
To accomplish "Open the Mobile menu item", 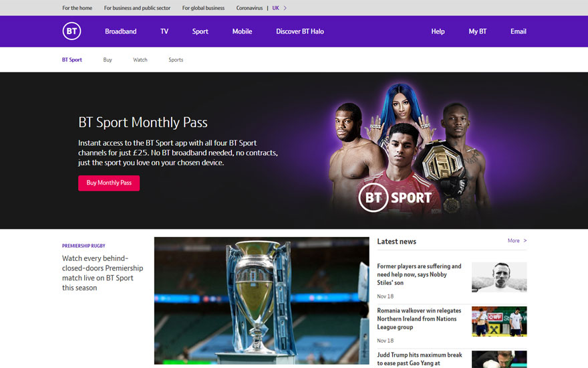I will point(243,31).
